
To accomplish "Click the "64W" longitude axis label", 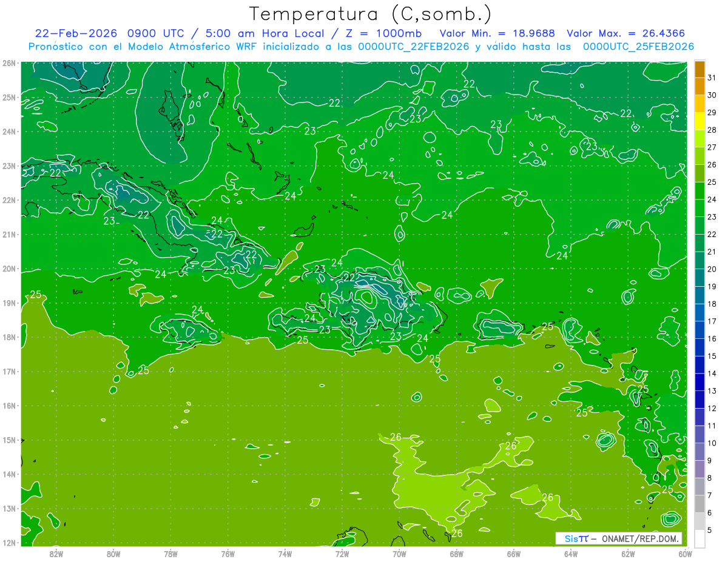I will click(x=571, y=553).
